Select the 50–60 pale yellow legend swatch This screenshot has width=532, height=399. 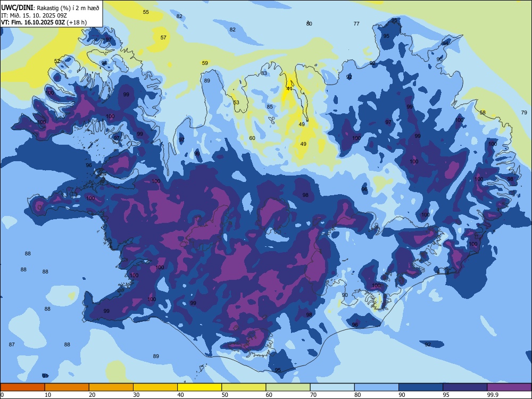click(x=244, y=387)
